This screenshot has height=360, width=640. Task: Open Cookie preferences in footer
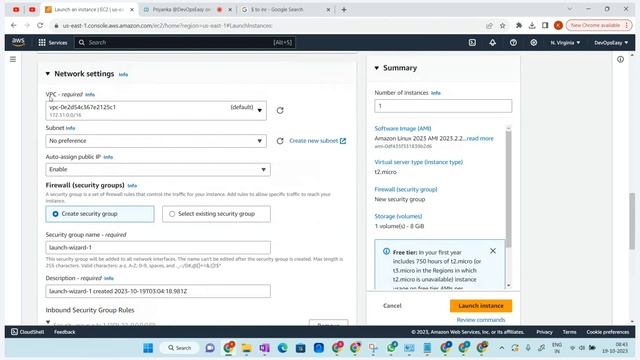pos(608,332)
